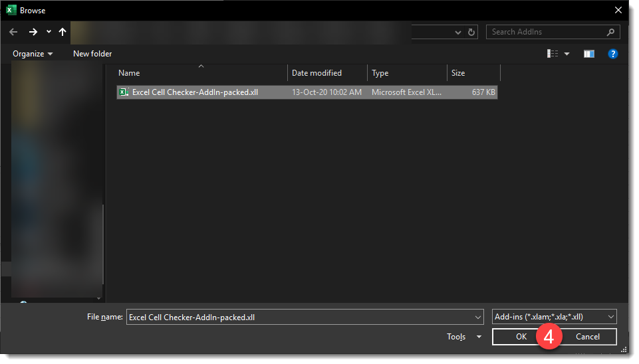Image resolution: width=639 pixels, height=364 pixels.
Task: Click the 637 KB size cell
Action: [483, 92]
